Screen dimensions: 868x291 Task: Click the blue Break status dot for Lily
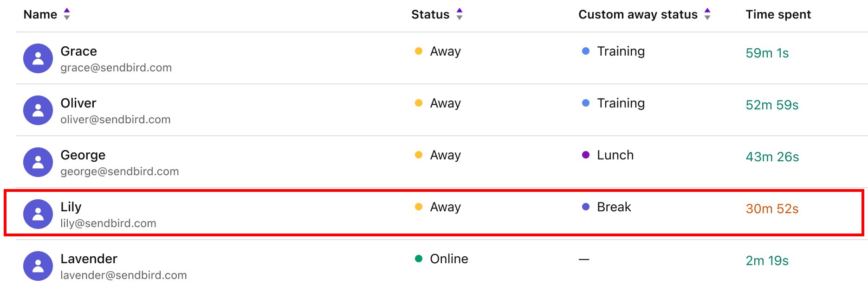(x=585, y=208)
